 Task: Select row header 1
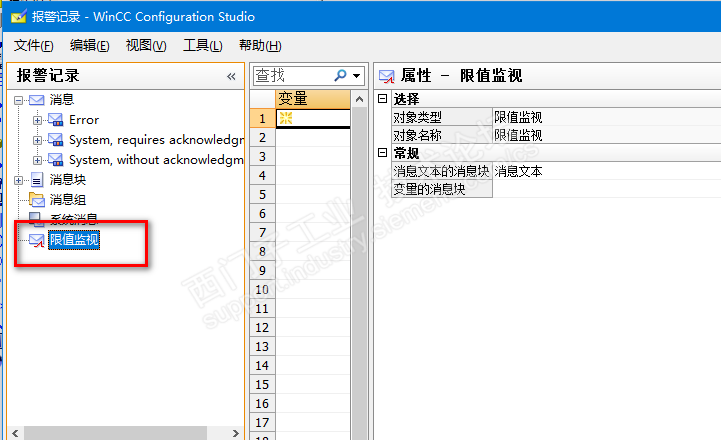(x=263, y=119)
